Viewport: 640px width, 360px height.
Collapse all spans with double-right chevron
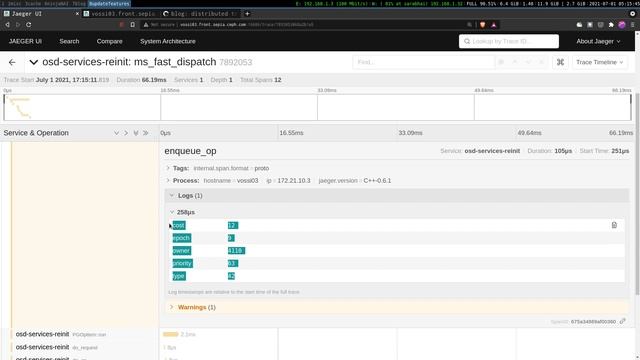pos(146,133)
